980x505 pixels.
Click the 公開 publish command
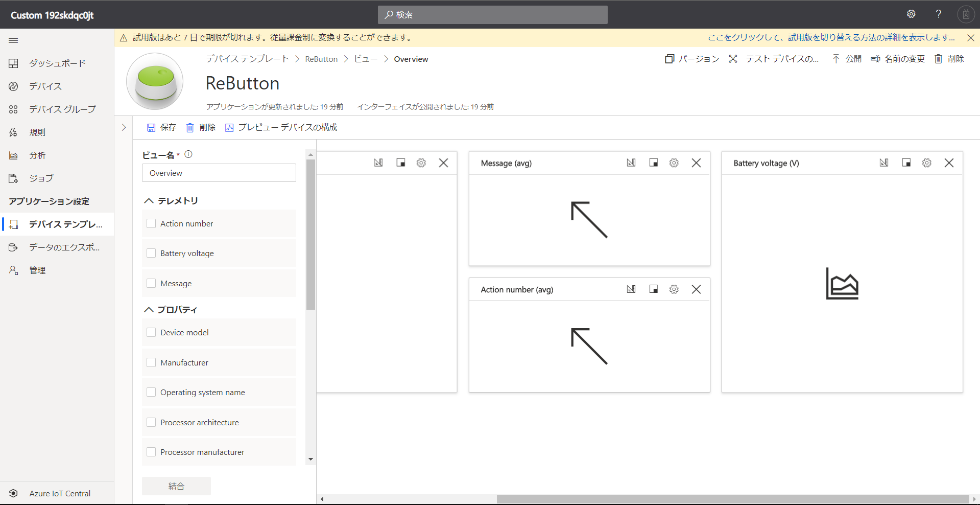847,59
